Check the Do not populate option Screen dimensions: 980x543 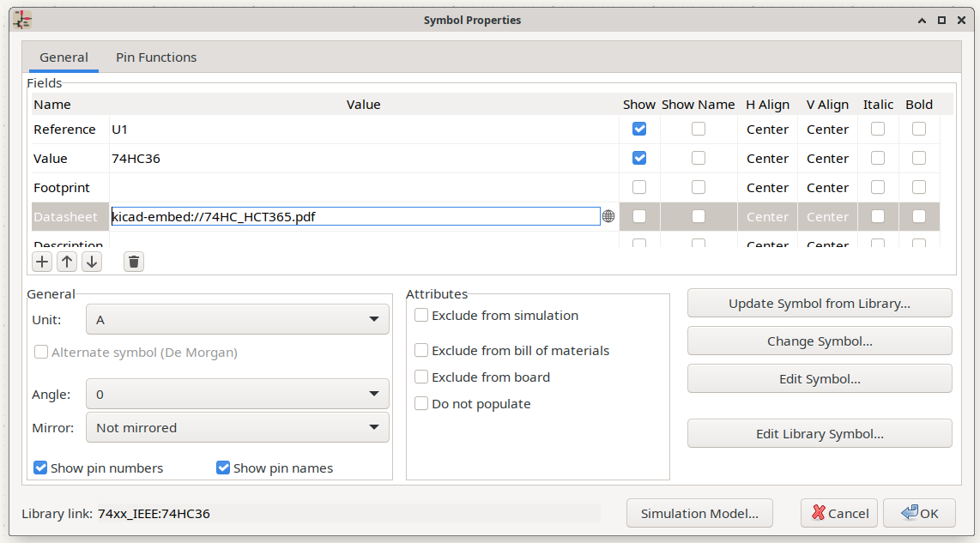coord(421,404)
